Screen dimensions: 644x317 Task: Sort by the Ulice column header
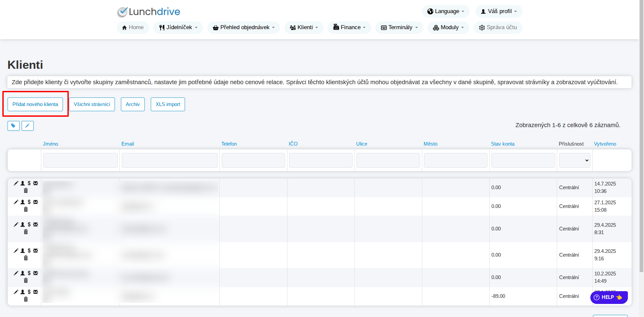coord(362,144)
